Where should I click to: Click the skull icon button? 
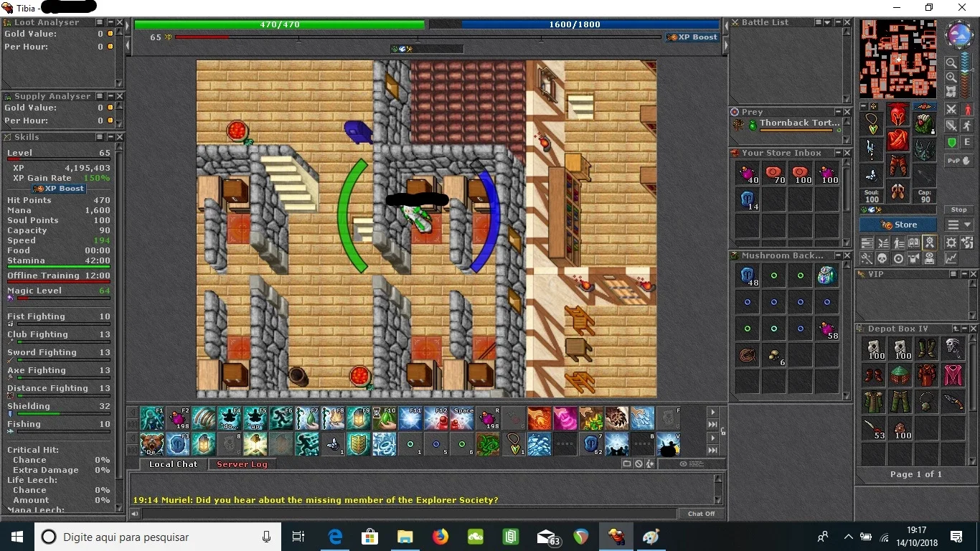(882, 258)
